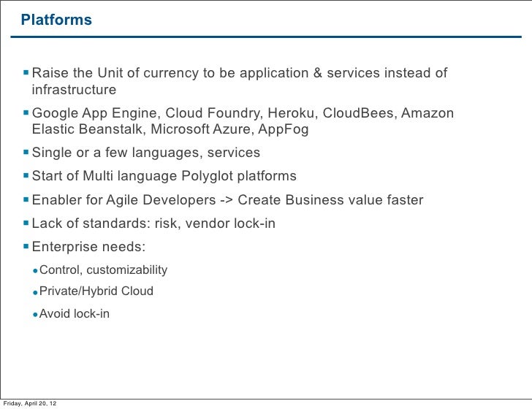Click the Elastic Beanstalk, Microsoft Azure, AppFog line
The width and height of the screenshot is (532, 409).
coord(170,129)
